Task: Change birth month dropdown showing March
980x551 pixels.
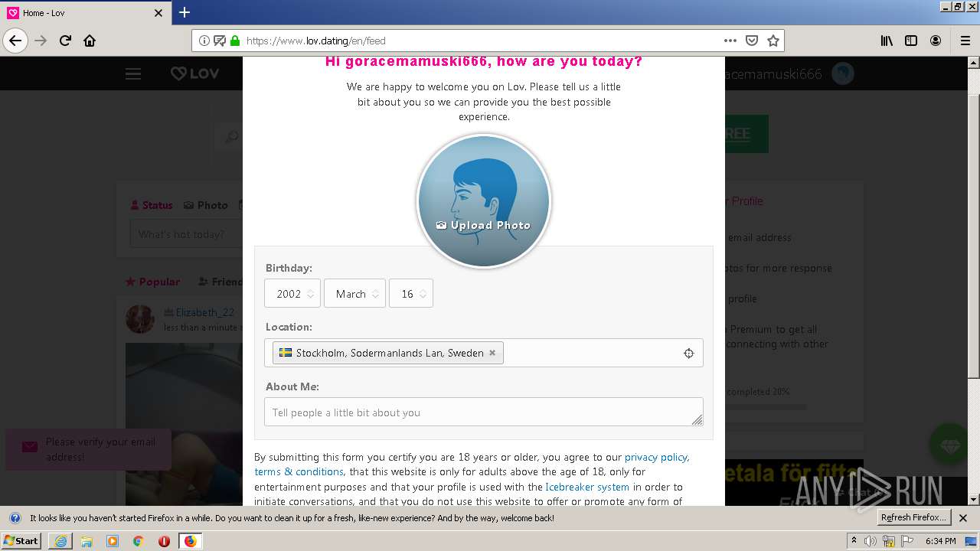Action: [354, 294]
